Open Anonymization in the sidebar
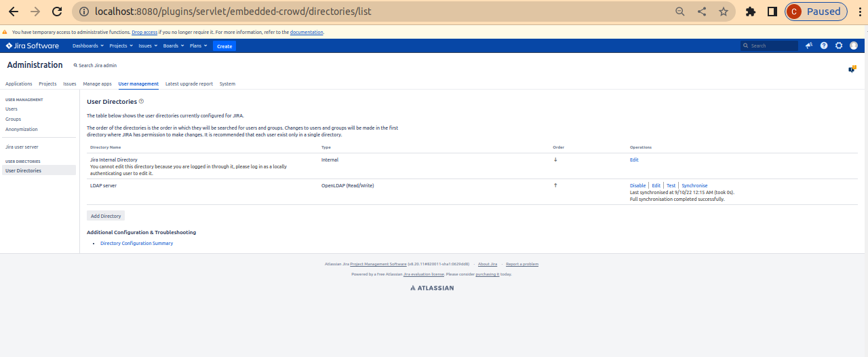The width and height of the screenshot is (868, 357). pos(22,129)
